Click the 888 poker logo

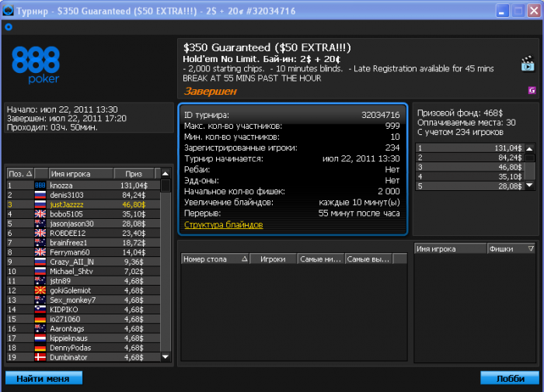pyautogui.click(x=36, y=65)
